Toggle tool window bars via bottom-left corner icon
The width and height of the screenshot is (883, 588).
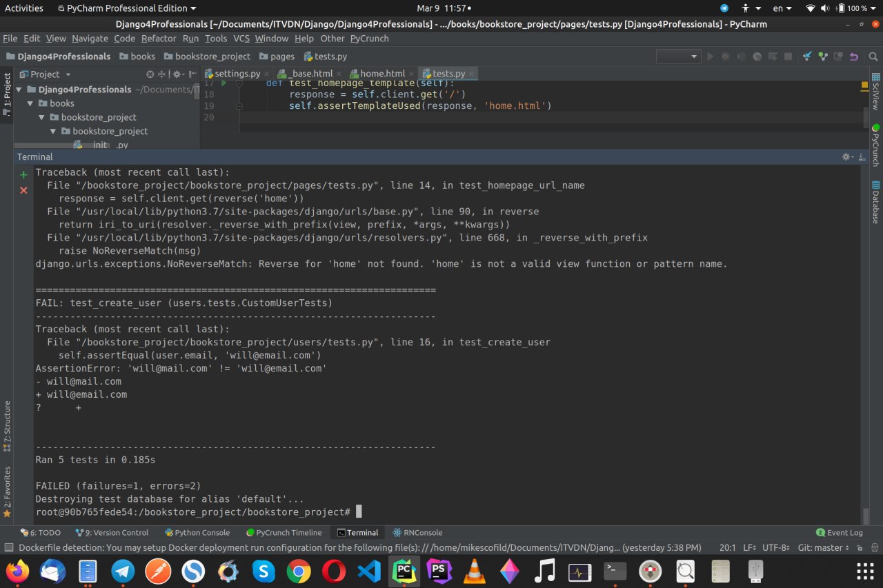click(8, 547)
